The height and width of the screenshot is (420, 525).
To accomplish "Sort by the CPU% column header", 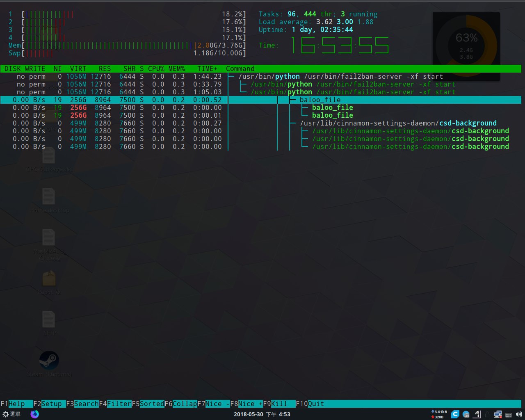I will [x=156, y=68].
